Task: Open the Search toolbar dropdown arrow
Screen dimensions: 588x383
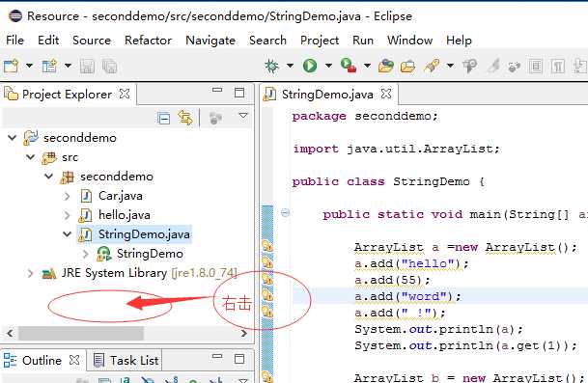Action: [x=450, y=66]
